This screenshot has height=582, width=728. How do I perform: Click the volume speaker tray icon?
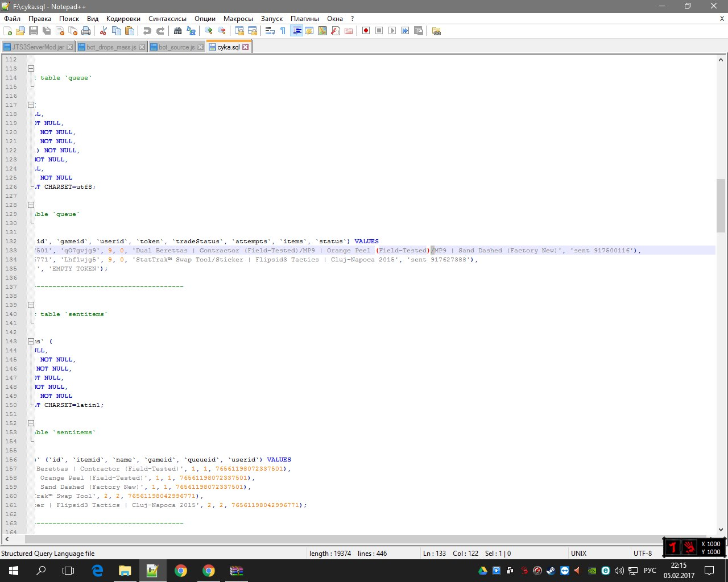(619, 571)
